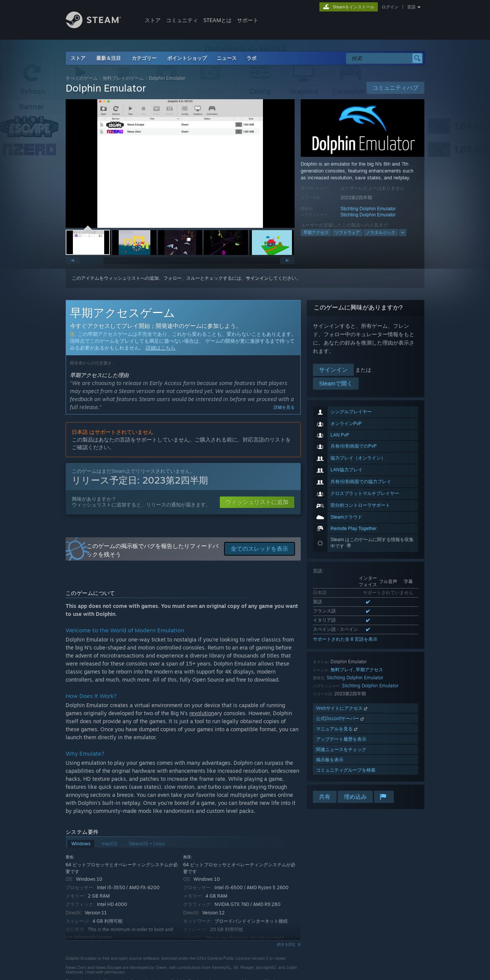490x980 pixels.
Task: Open the コミュニティグループを検索 link
Action: pos(365,770)
